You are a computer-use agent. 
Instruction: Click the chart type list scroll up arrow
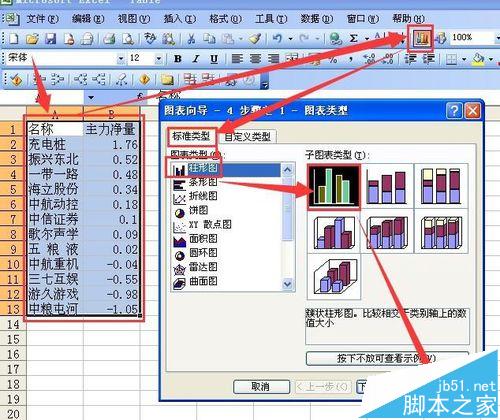pyautogui.click(x=287, y=170)
